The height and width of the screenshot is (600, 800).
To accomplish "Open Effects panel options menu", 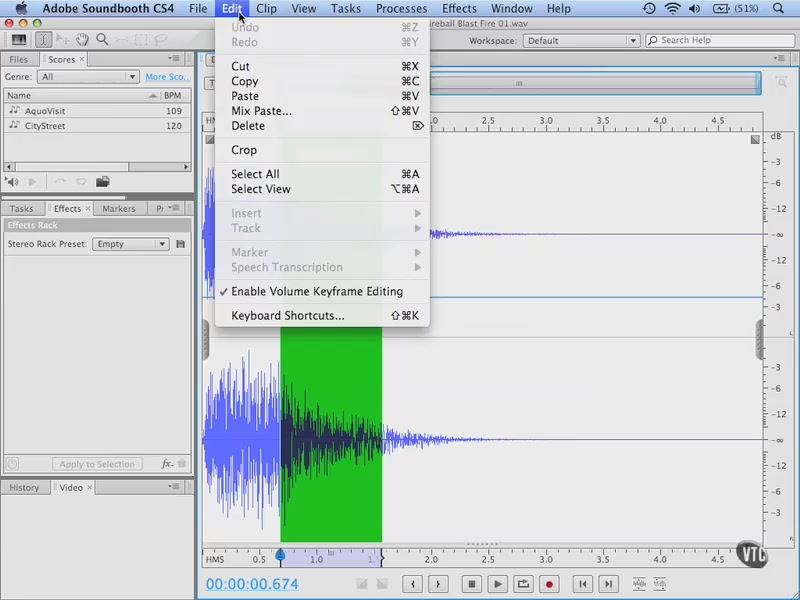I will click(174, 207).
